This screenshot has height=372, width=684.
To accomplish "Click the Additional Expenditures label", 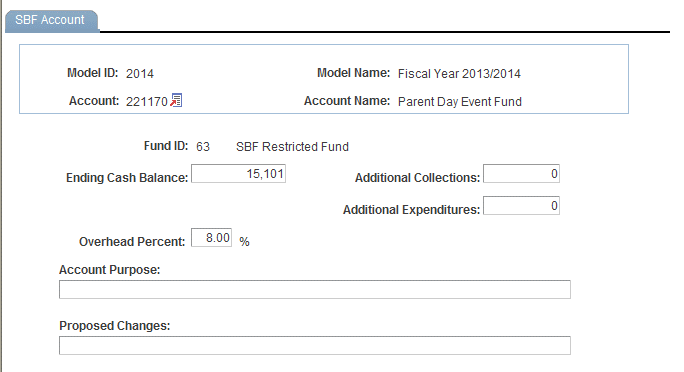I will click(x=411, y=210).
